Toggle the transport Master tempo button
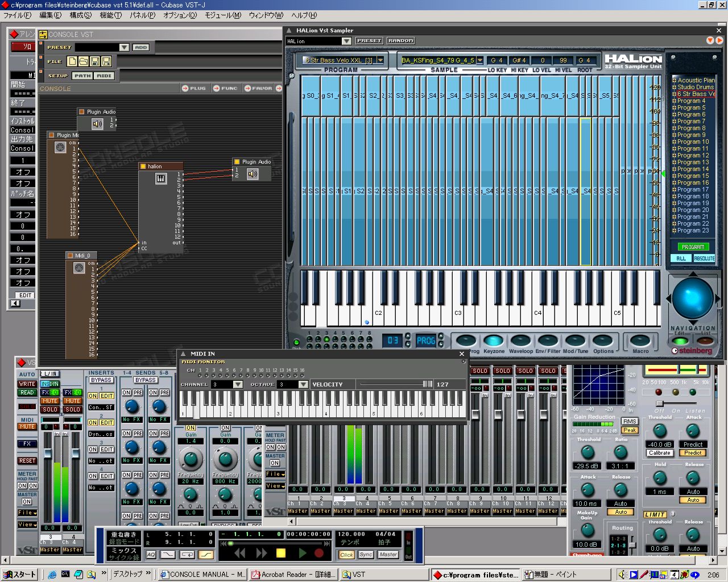Image resolution: width=728 pixels, height=582 pixels. point(388,555)
